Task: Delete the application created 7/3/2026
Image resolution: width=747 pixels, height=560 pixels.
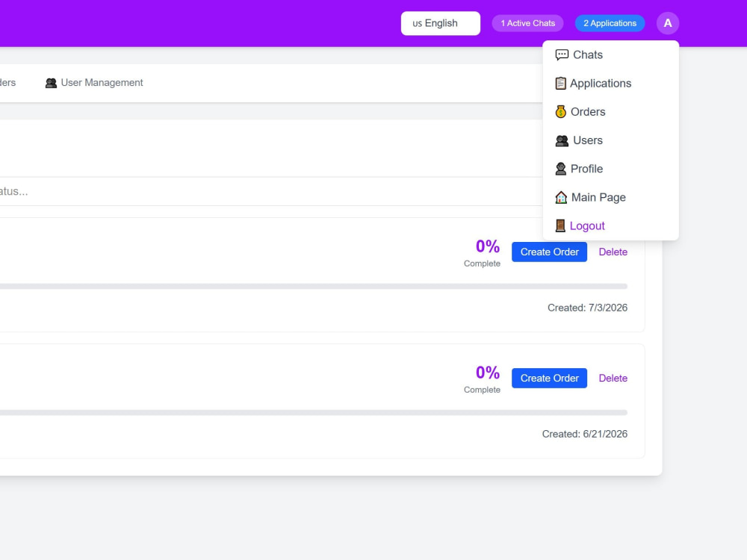Action: pyautogui.click(x=613, y=252)
